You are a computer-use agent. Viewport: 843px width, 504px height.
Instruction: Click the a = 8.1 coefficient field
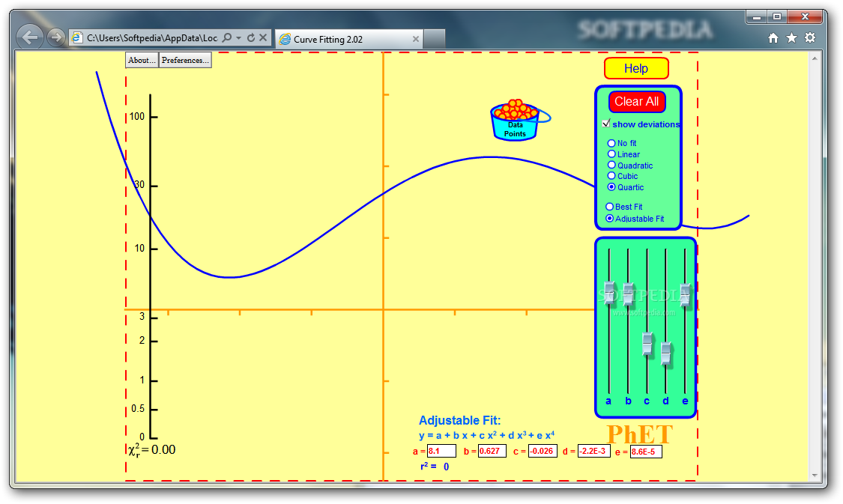coord(441,452)
